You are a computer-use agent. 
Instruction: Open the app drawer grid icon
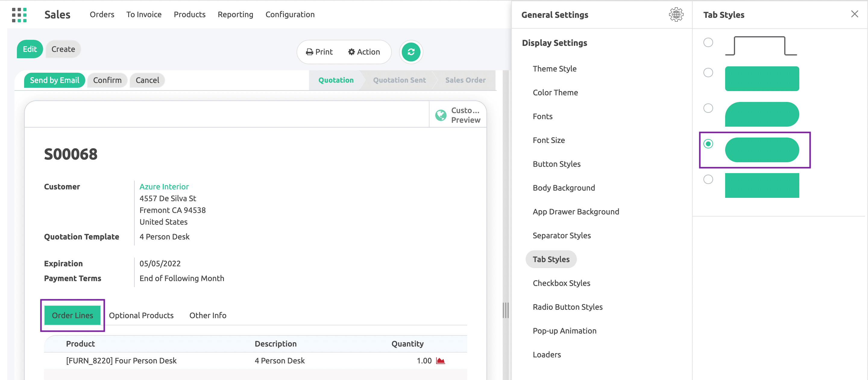click(x=19, y=15)
